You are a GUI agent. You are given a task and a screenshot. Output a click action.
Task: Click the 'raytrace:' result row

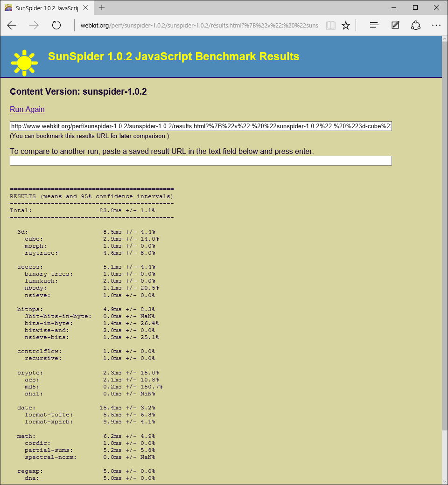(x=90, y=253)
